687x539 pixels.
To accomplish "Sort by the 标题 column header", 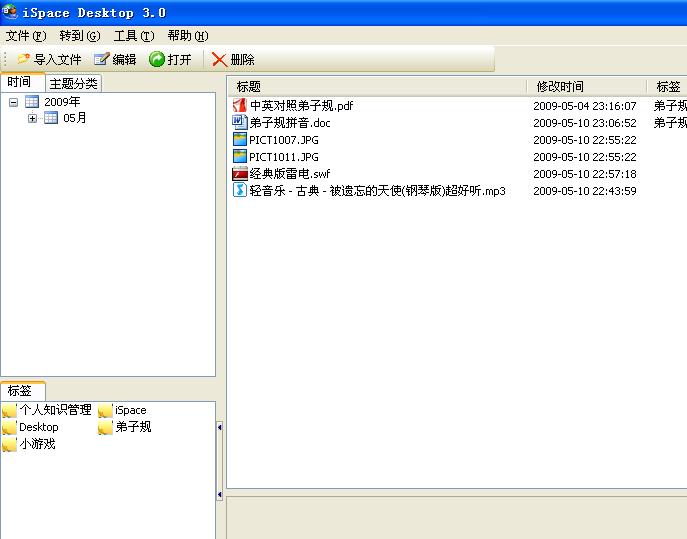I will click(x=377, y=86).
